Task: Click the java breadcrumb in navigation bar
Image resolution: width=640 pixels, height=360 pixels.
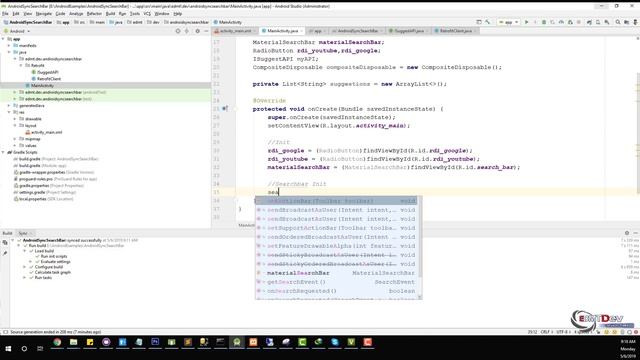Action: 116,22
